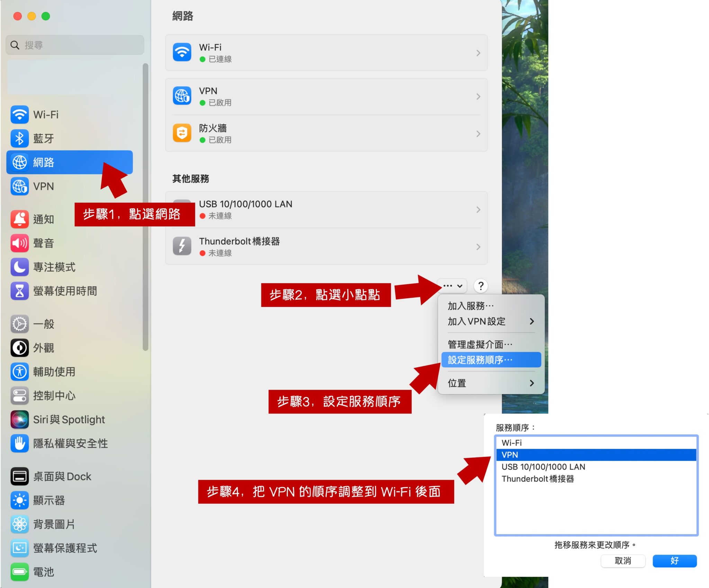The height and width of the screenshot is (588, 709).
Task: Expand VPN row chevron
Action: pyautogui.click(x=478, y=97)
